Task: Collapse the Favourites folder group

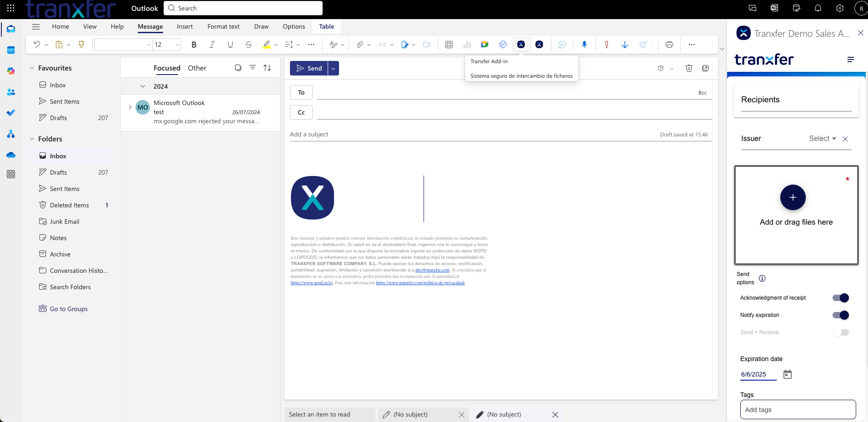Action: pos(32,68)
